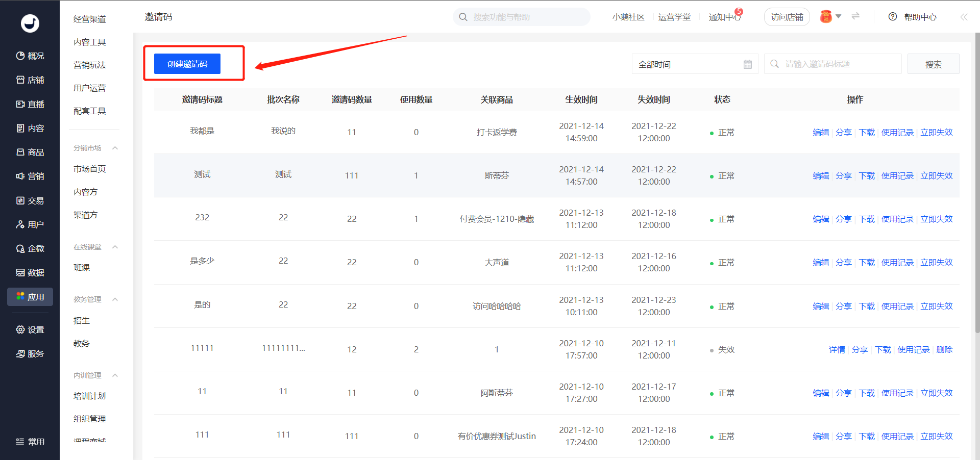Image resolution: width=980 pixels, height=460 pixels.
Task: Open the 概况 overview section
Action: coord(30,56)
